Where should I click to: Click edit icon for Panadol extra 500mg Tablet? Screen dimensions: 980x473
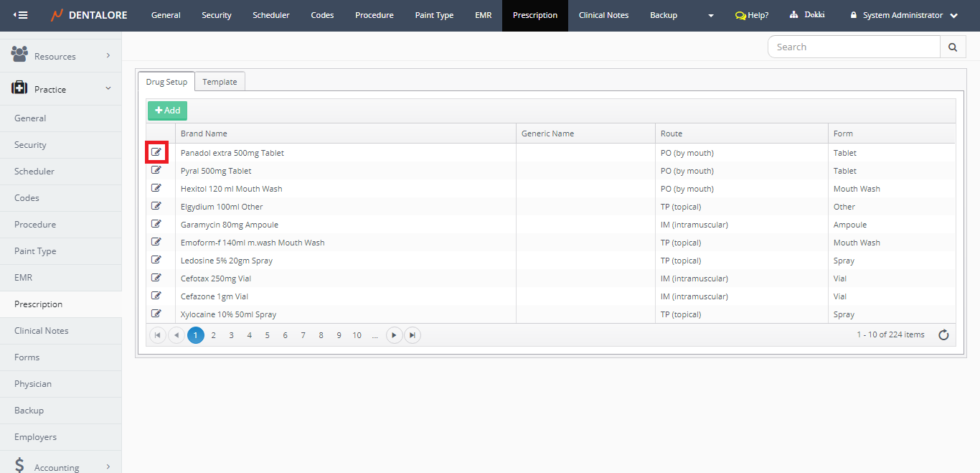pyautogui.click(x=156, y=152)
